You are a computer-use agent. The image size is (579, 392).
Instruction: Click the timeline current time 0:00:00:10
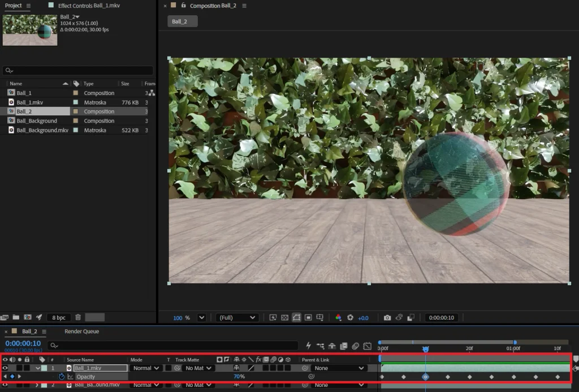click(23, 343)
